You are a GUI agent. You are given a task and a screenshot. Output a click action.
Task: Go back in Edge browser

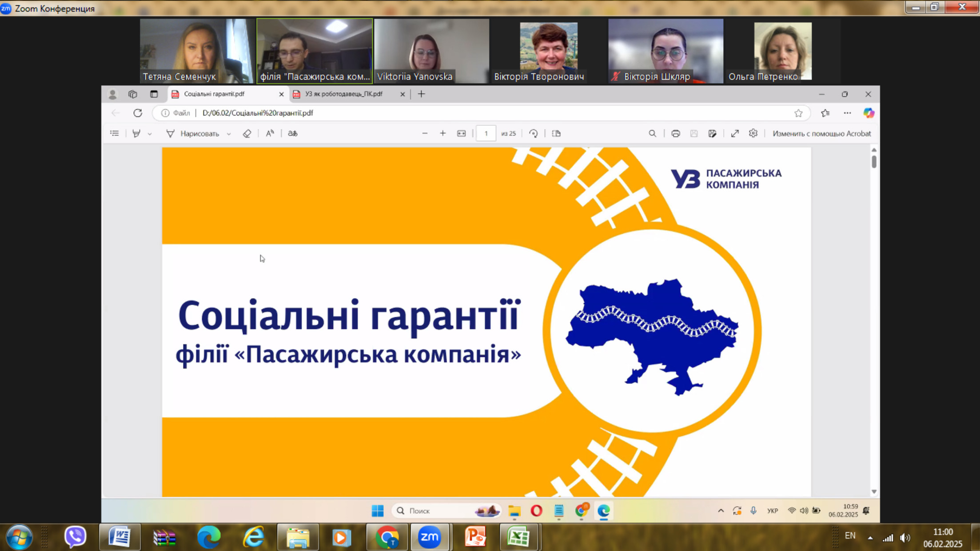(x=116, y=113)
